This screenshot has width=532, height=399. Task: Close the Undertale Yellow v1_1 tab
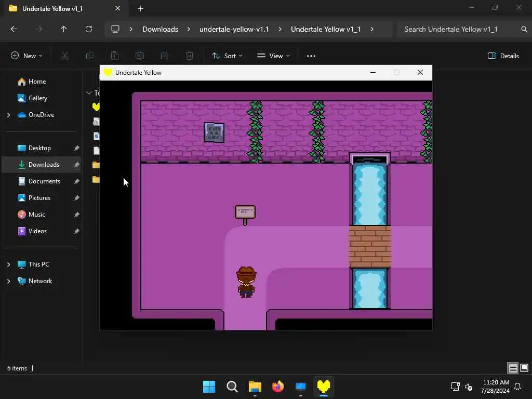point(118,8)
